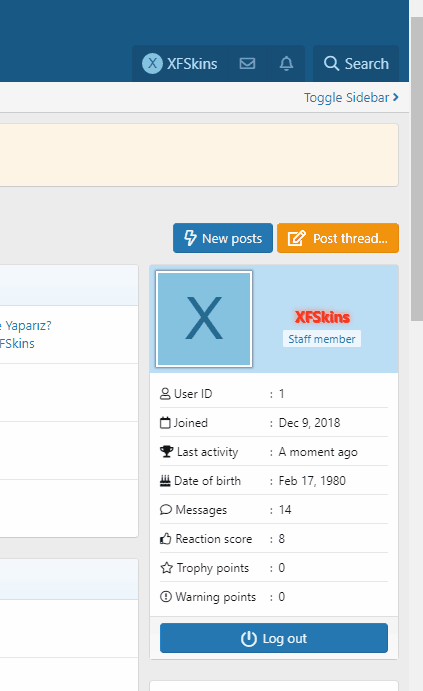423x691 pixels.
Task: Click the Staff member badge
Action: [x=322, y=339]
